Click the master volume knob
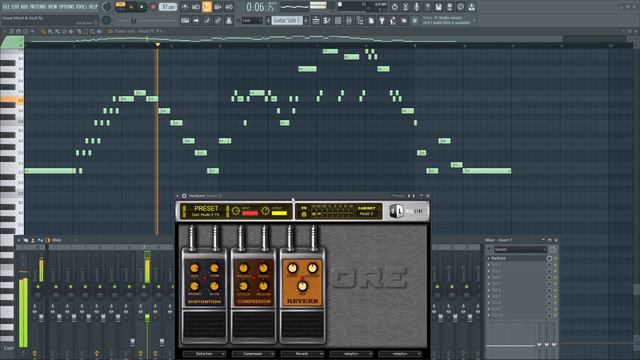 pos(107,7)
